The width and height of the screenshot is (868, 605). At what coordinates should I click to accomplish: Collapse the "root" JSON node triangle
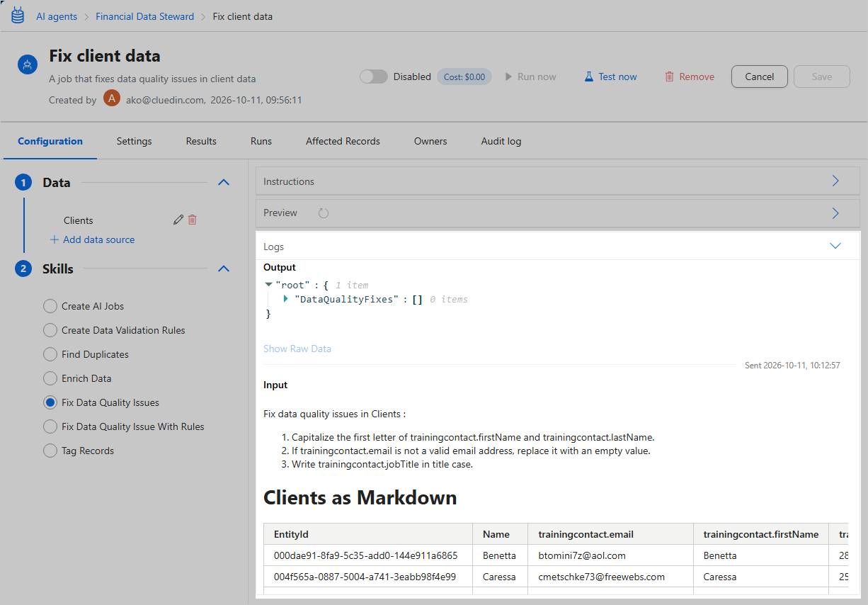coord(268,285)
